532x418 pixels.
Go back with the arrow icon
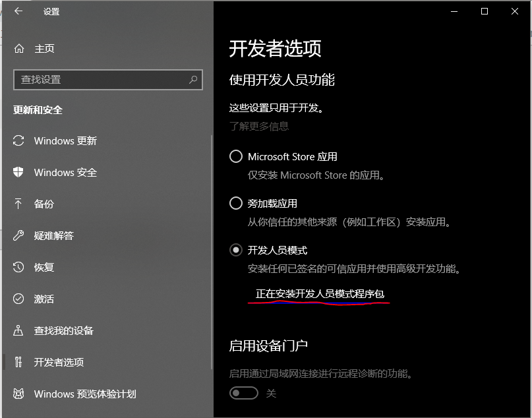click(18, 11)
